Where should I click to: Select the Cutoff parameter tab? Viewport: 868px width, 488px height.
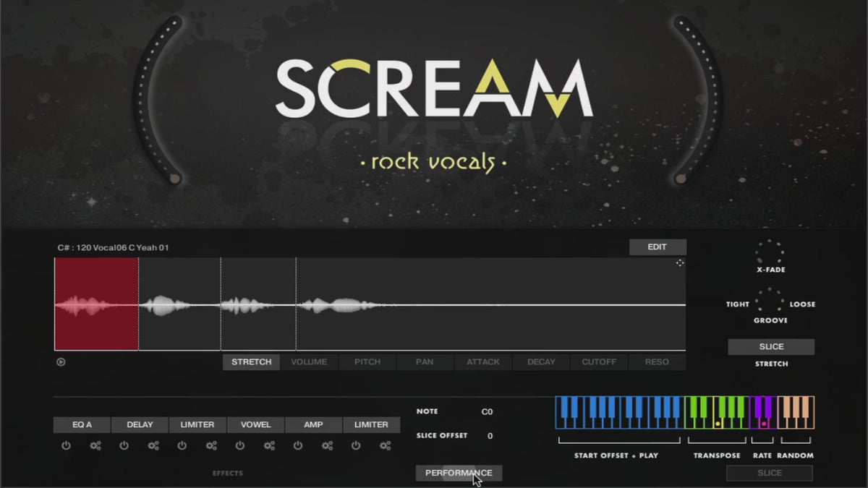point(599,362)
